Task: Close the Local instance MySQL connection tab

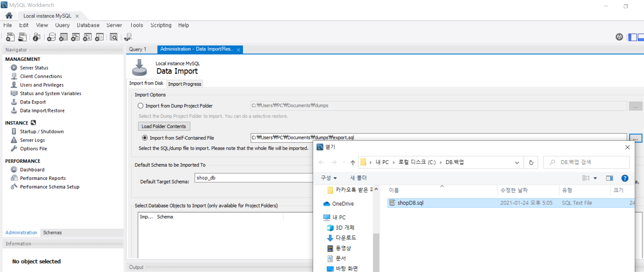Action: 77,16
